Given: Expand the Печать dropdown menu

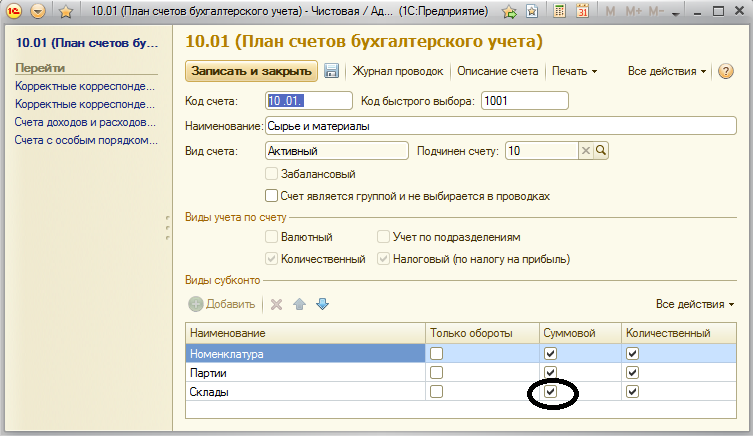Looking at the screenshot, I should (x=574, y=71).
